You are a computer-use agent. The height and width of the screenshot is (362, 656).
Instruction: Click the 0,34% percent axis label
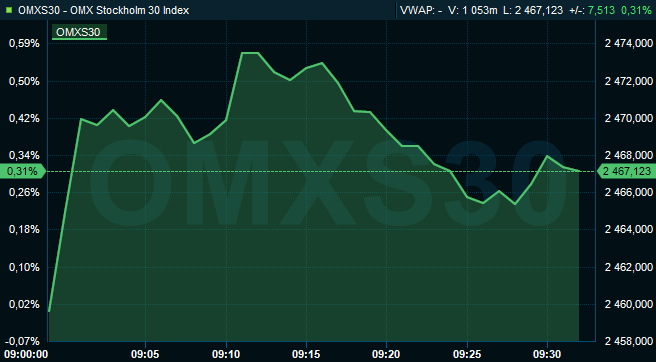tap(24, 156)
